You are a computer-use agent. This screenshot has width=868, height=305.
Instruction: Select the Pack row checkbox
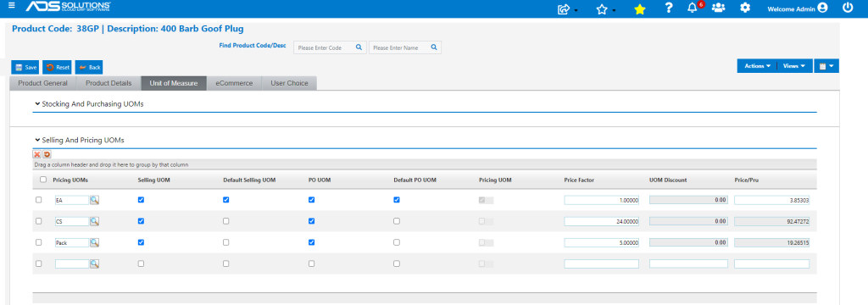coord(38,242)
